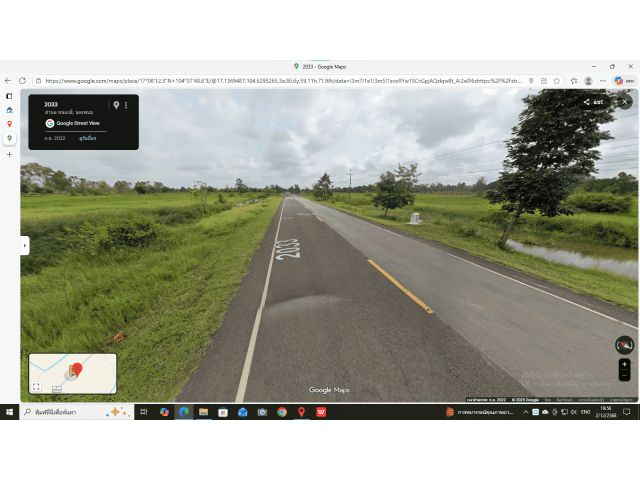
Task: Go back to previous page
Action: pyautogui.click(x=9, y=81)
